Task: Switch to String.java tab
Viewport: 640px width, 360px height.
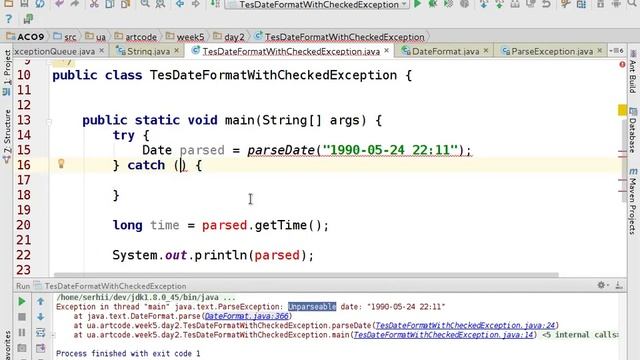Action: [146, 51]
